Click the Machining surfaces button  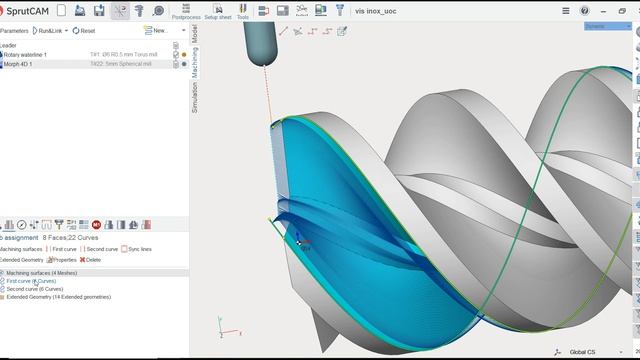[x=20, y=249]
